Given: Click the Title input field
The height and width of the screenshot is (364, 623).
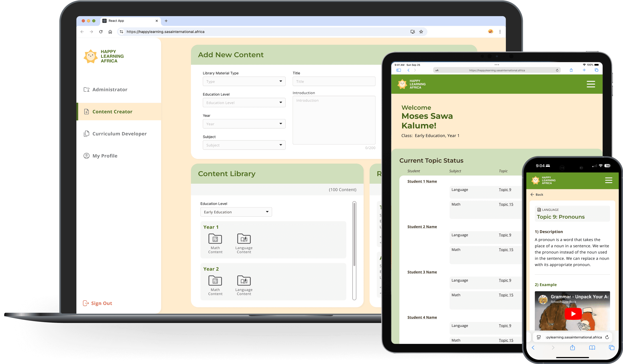Looking at the screenshot, I should (x=334, y=81).
